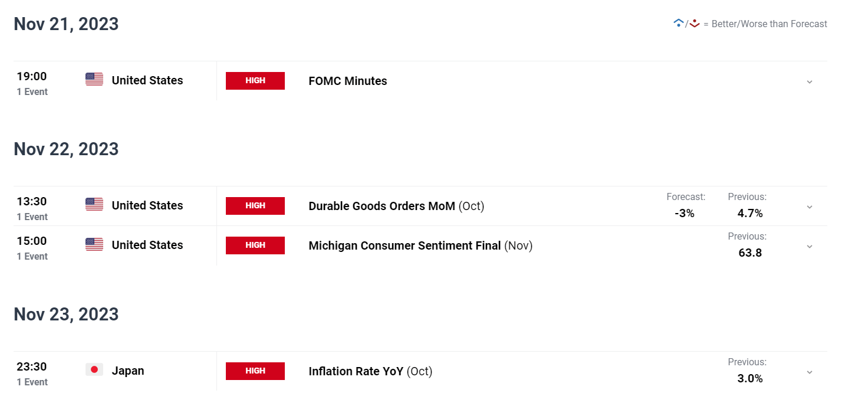The image size is (868, 393).
Task: Open Michigan Consumer Sentiment Final title
Action: pos(405,245)
